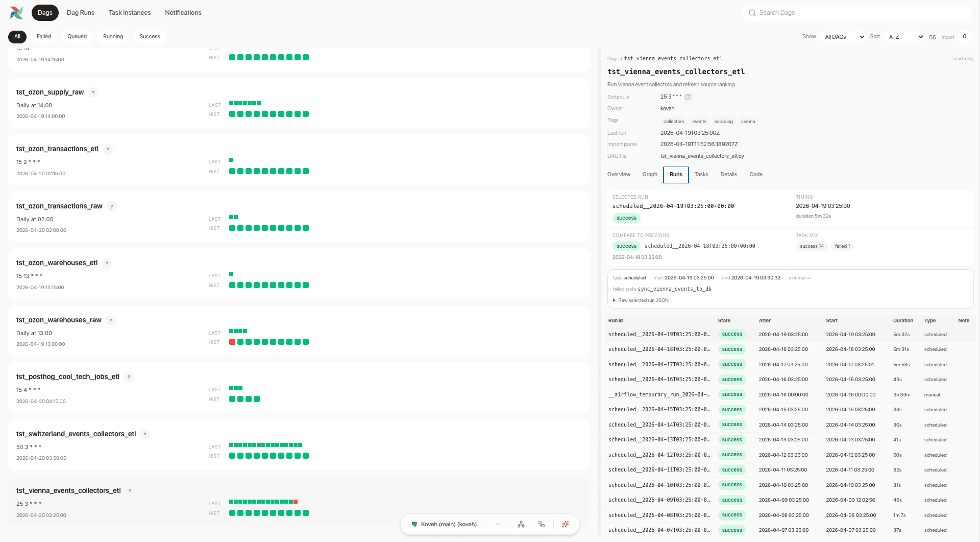
Task: Filter DAG list by Failed status
Action: pos(44,37)
